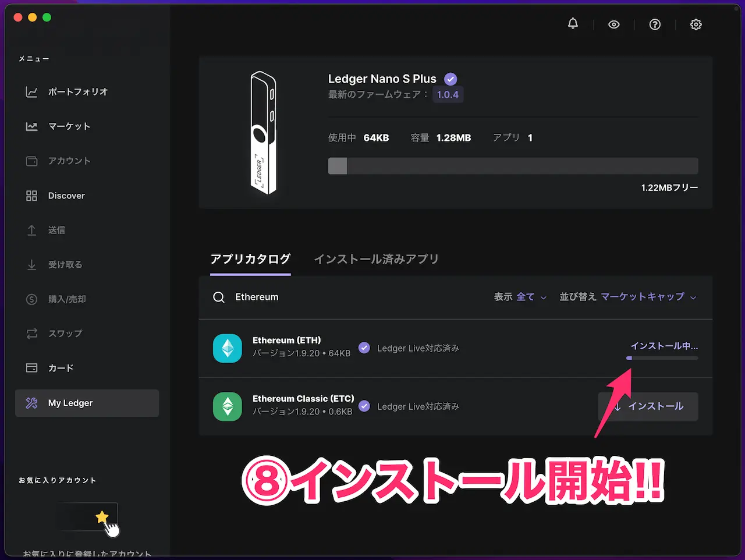Click the firmware version 1.0.4 badge
Screen dimensions: 745x560
(448, 94)
